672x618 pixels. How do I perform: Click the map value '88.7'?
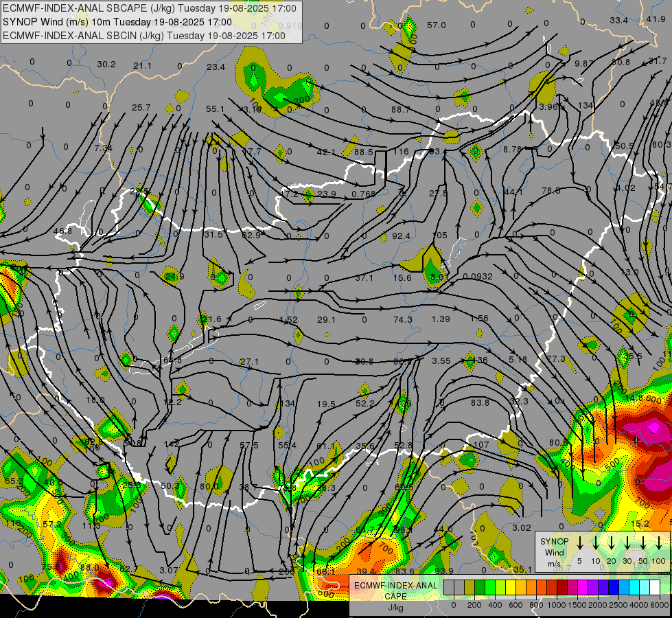click(400, 109)
